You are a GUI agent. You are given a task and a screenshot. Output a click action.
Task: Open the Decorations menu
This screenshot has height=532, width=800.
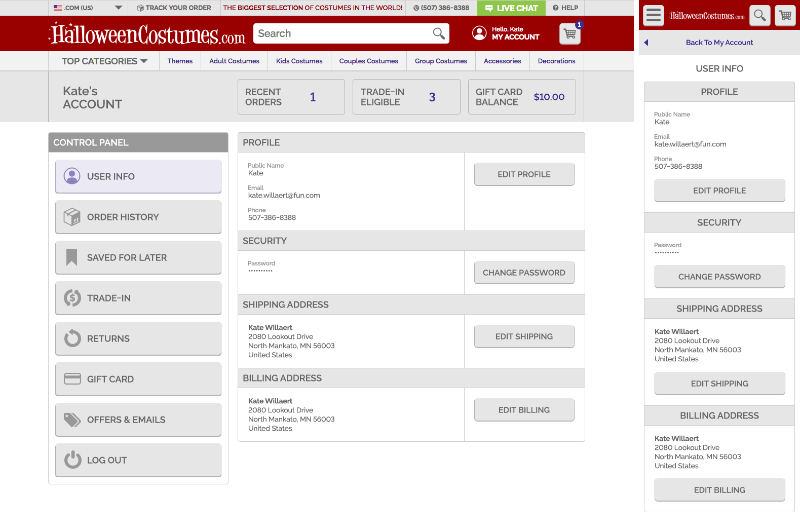pyautogui.click(x=557, y=61)
